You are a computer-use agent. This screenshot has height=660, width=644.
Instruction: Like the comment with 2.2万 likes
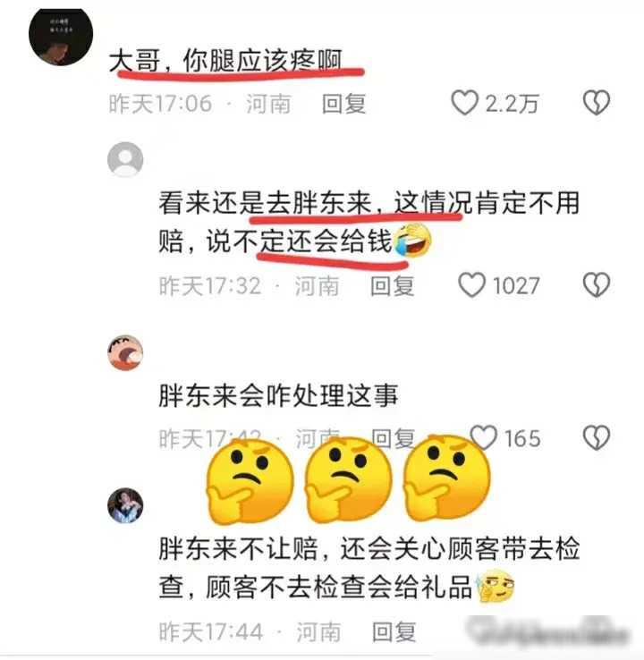coord(465,102)
